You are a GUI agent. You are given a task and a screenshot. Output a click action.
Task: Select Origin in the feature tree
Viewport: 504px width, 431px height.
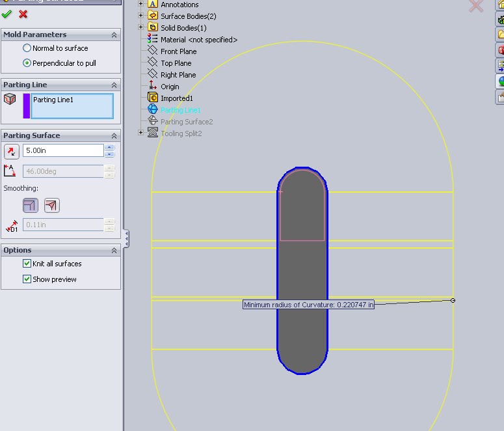coord(170,87)
